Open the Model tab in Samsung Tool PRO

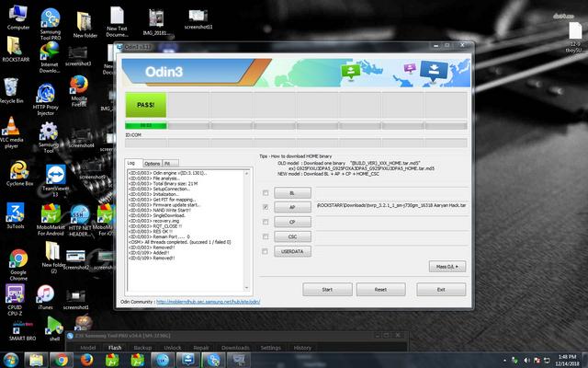click(88, 348)
